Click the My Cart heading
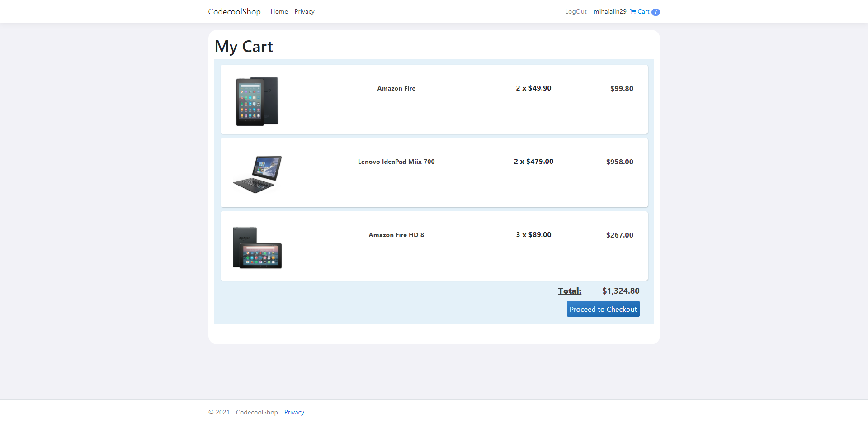Image resolution: width=868 pixels, height=424 pixels. (x=244, y=47)
